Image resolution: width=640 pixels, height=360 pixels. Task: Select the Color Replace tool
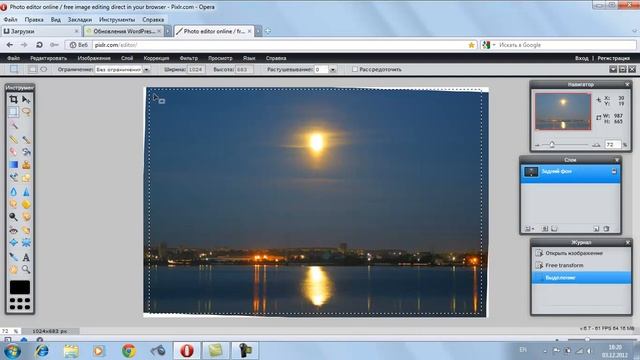[13, 178]
